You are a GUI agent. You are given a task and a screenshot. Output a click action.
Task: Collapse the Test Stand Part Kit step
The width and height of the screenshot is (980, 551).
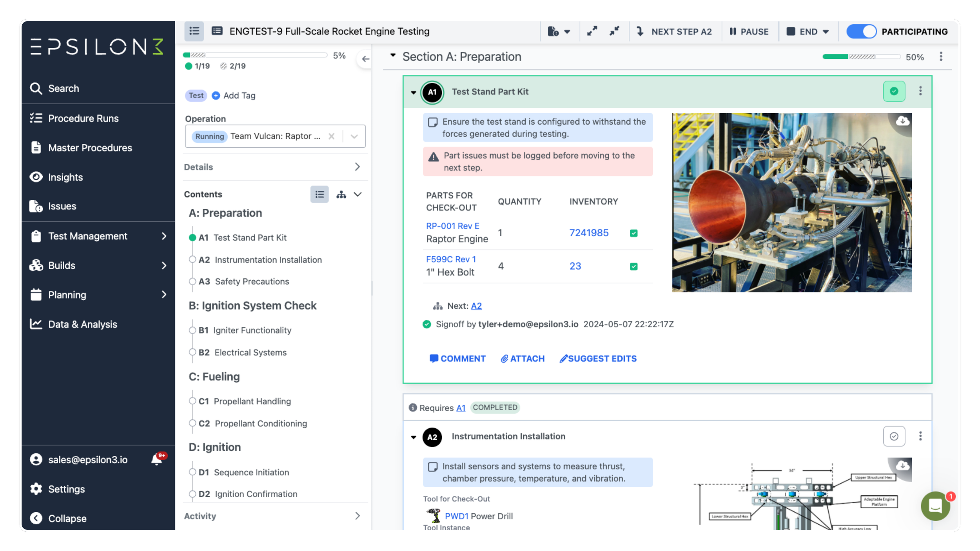pyautogui.click(x=413, y=93)
